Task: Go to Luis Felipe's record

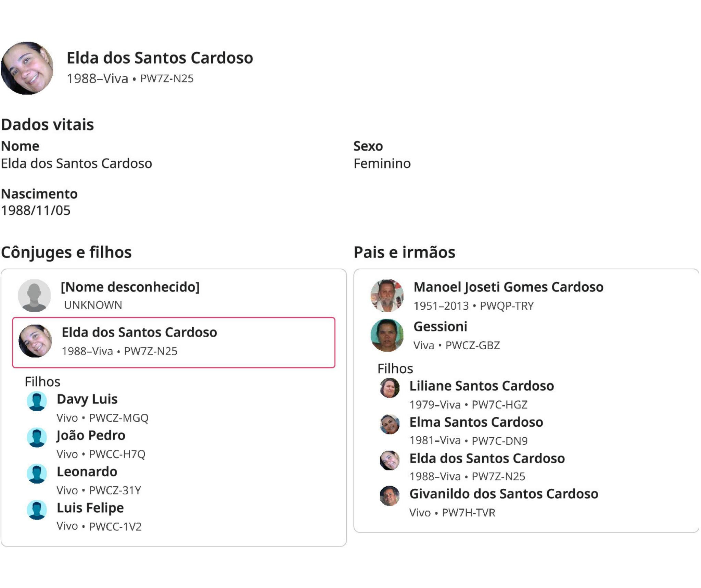Action: tap(90, 508)
